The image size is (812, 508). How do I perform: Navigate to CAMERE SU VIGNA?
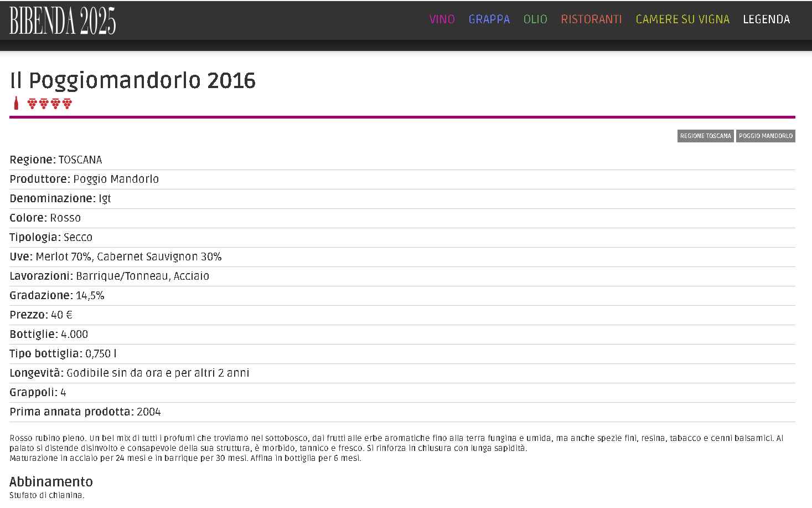coord(682,19)
